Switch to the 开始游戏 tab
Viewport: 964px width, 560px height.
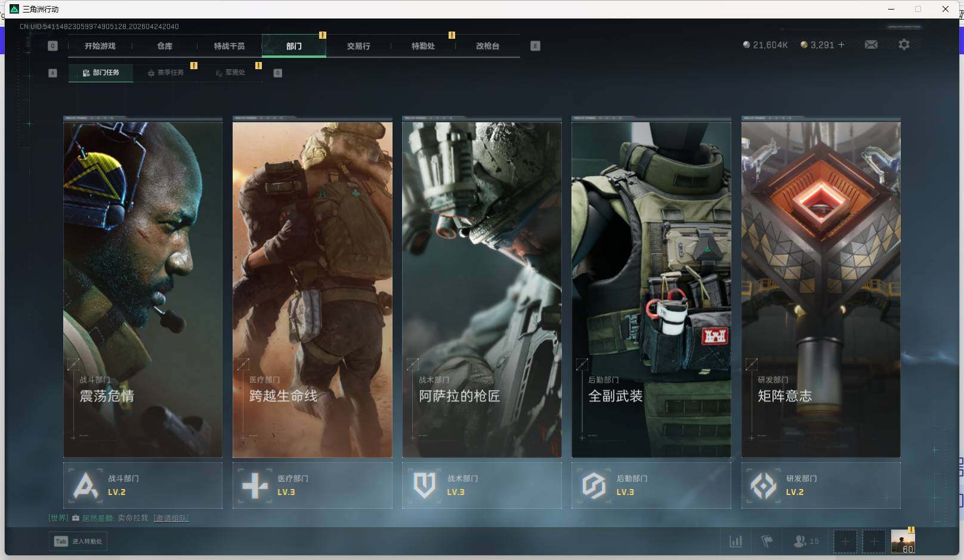[x=100, y=46]
